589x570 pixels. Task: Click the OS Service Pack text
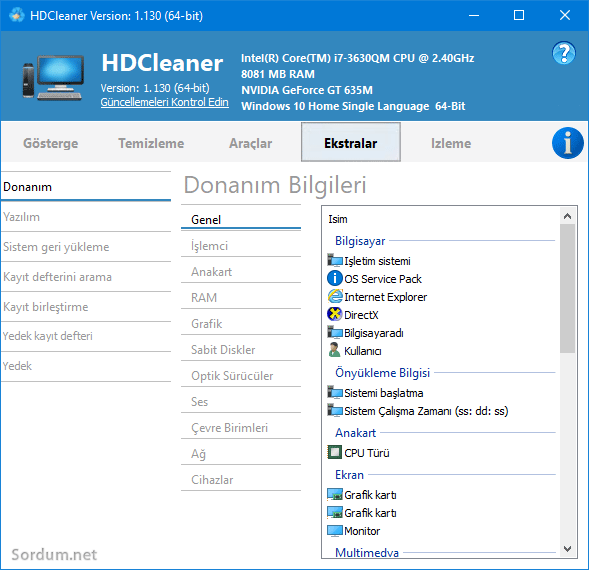click(383, 279)
